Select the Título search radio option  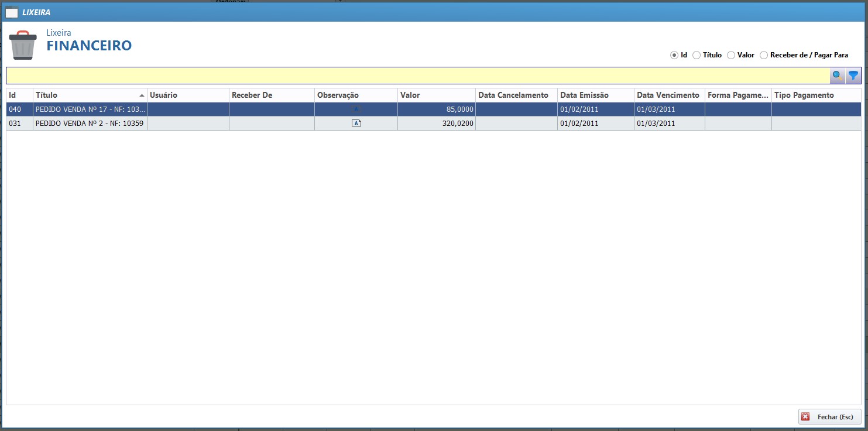pyautogui.click(x=697, y=55)
